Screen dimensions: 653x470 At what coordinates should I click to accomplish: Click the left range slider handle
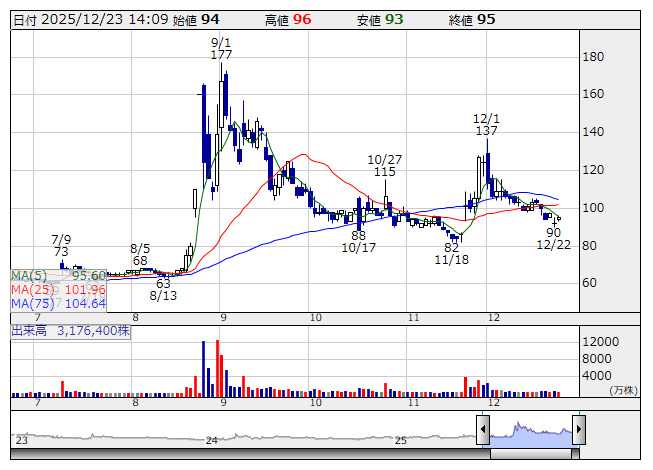point(483,431)
